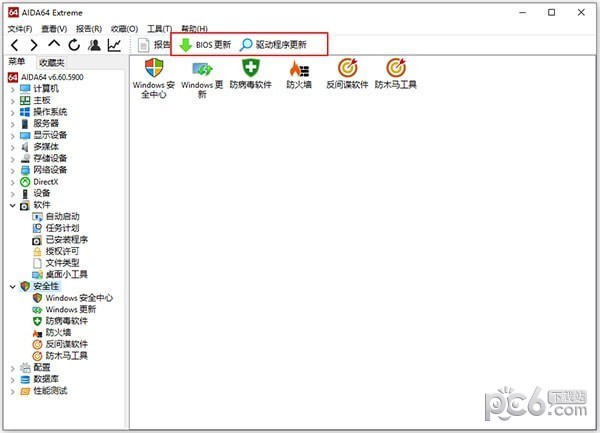Select 桌面小工具 under 软件
600x433 pixels.
[60, 274]
